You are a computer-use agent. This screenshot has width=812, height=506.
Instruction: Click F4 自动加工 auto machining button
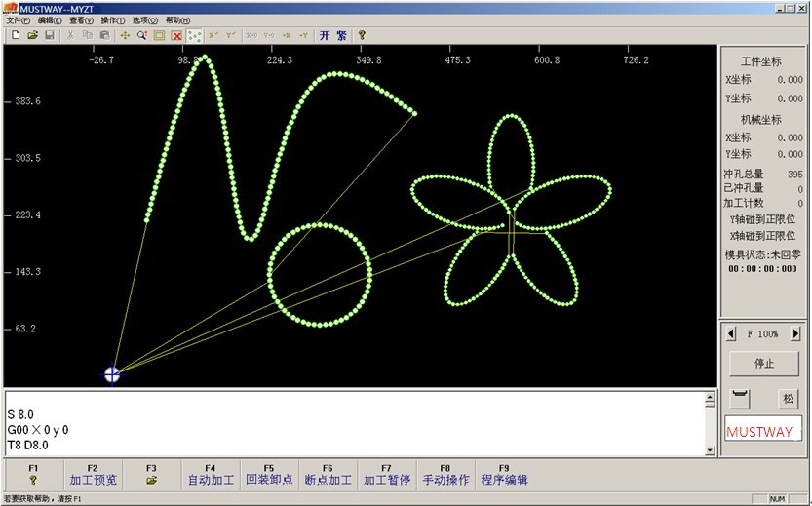click(211, 474)
